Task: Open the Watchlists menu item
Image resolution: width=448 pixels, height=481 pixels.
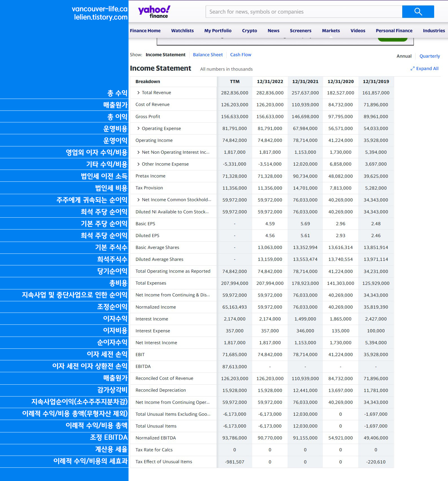Action: tap(182, 31)
